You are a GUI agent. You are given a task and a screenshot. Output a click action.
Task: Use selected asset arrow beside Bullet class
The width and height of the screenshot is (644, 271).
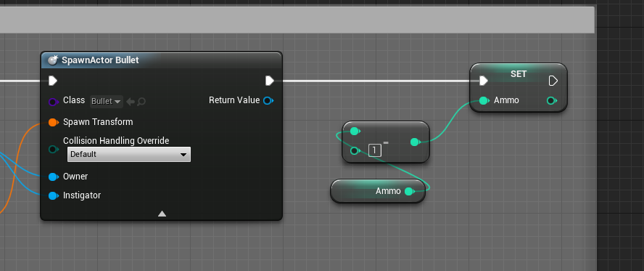(131, 101)
